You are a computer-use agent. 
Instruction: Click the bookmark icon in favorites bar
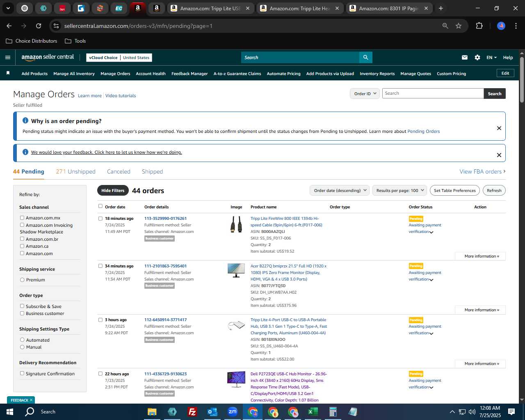pos(8,73)
